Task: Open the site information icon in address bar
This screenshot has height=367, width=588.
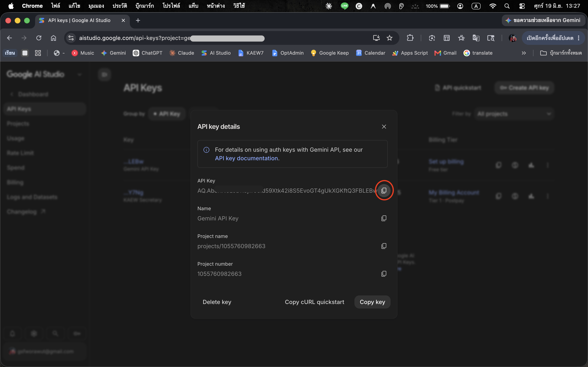Action: coord(71,38)
